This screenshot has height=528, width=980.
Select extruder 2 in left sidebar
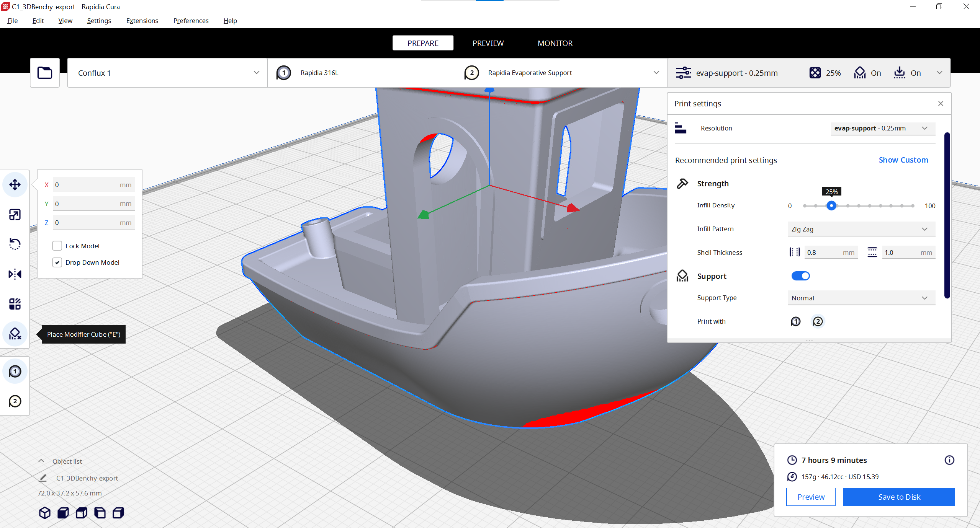15,401
